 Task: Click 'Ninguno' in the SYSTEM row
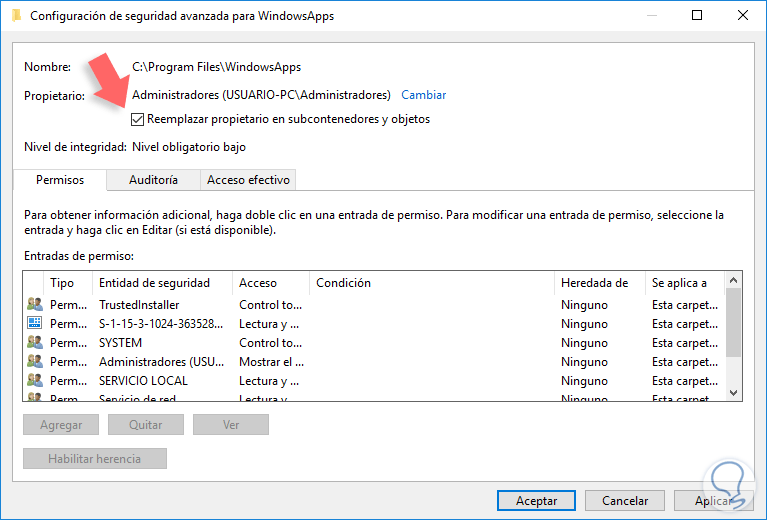pos(584,343)
